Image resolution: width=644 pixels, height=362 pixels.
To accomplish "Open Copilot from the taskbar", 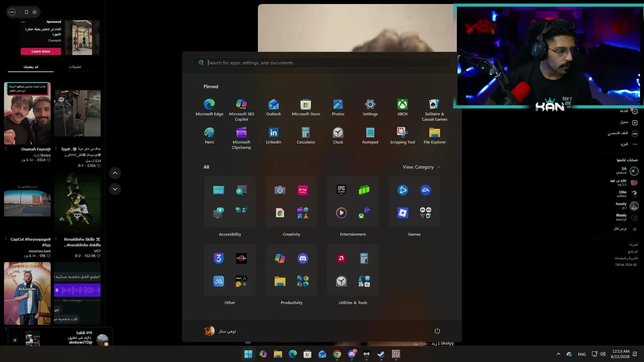I will pos(263,354).
